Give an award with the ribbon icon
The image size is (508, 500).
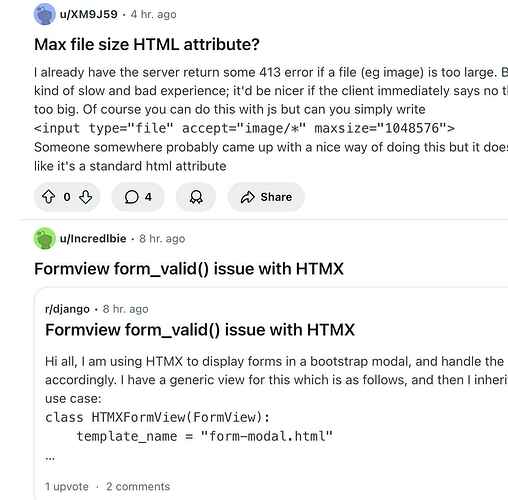click(196, 197)
